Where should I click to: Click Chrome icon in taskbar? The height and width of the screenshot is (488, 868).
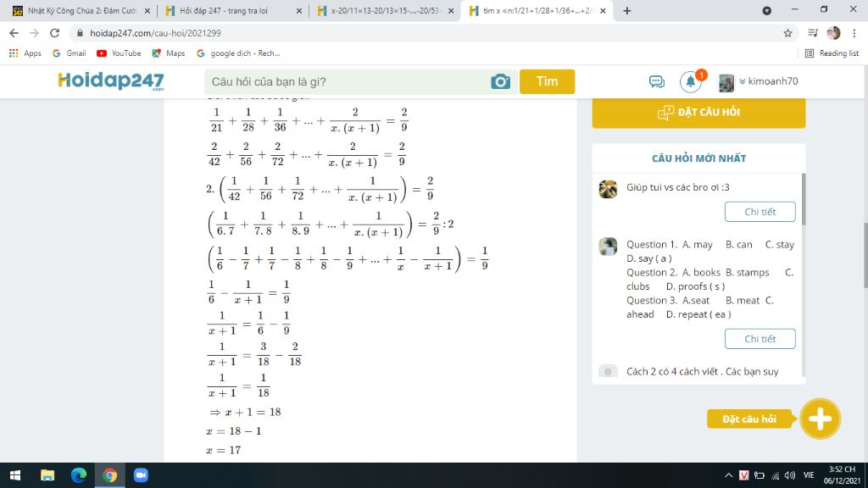coord(109,475)
